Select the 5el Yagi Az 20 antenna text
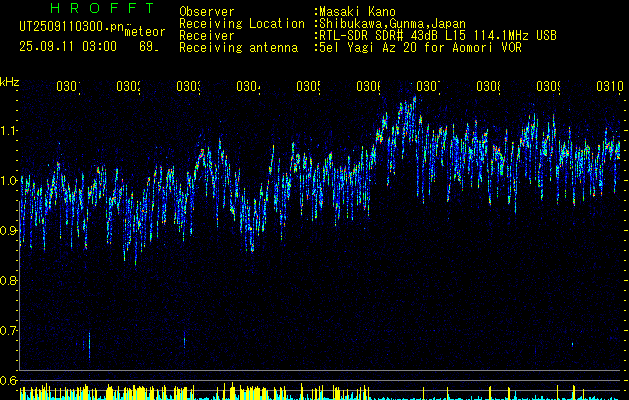This screenshot has height=400, width=629. click(418, 48)
